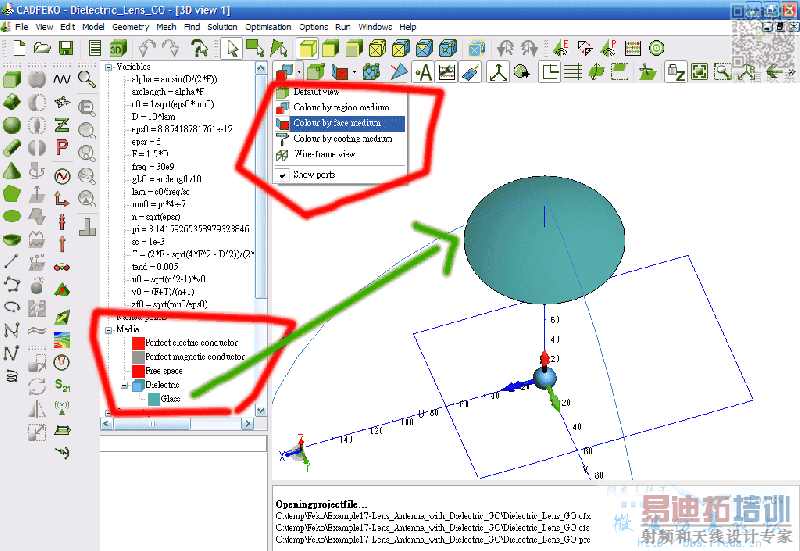Screen dimensions: 800x551
Task: Toggle the chart legend tool button
Action: click(x=447, y=72)
